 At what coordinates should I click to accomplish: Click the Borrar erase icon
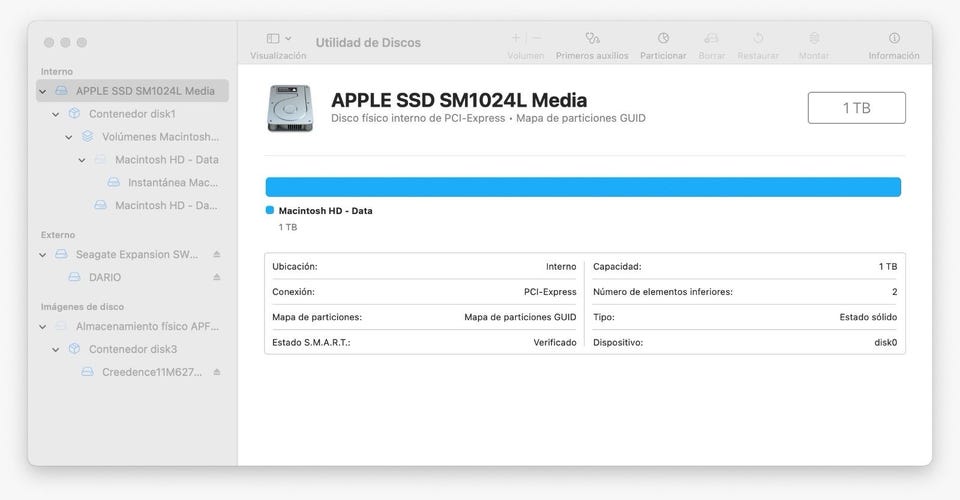coord(711,38)
